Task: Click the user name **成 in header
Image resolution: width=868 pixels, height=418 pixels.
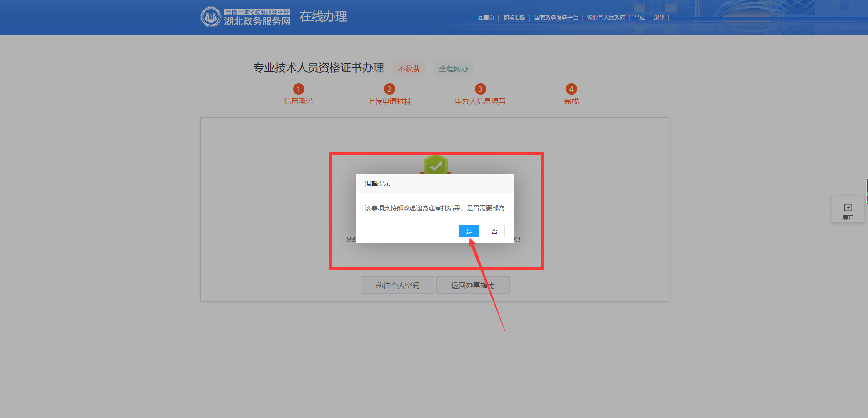Action: pos(639,18)
